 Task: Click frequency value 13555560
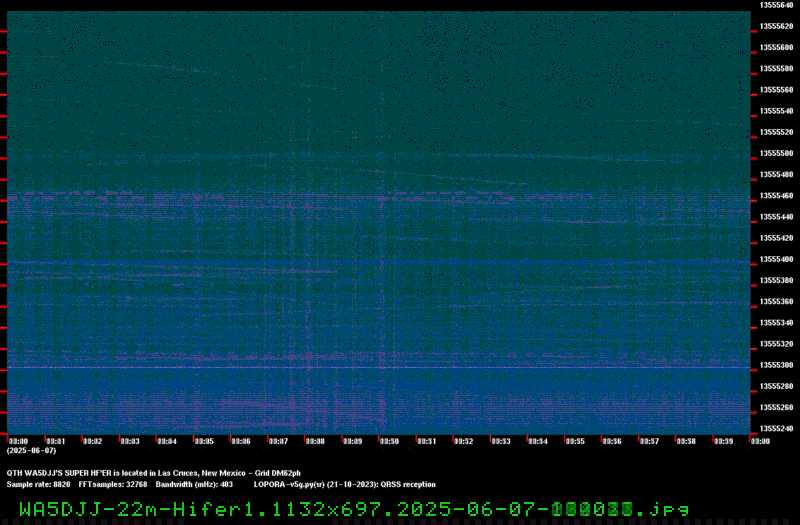(777, 90)
